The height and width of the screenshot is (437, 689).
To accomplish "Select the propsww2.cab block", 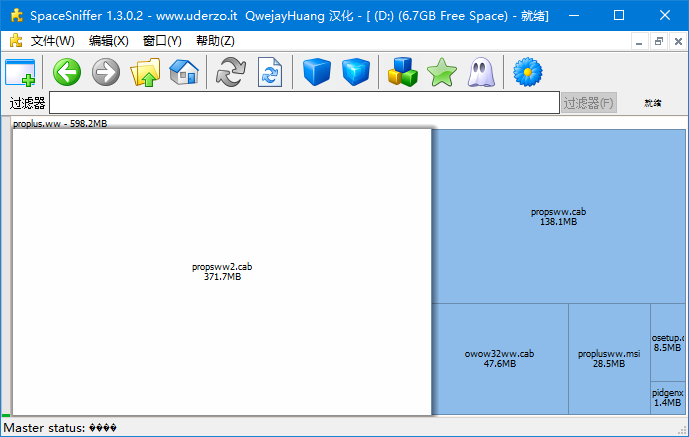I will tap(222, 271).
